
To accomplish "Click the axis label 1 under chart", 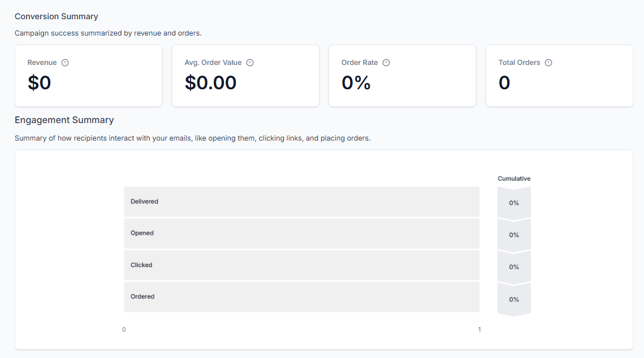I will pyautogui.click(x=479, y=329).
